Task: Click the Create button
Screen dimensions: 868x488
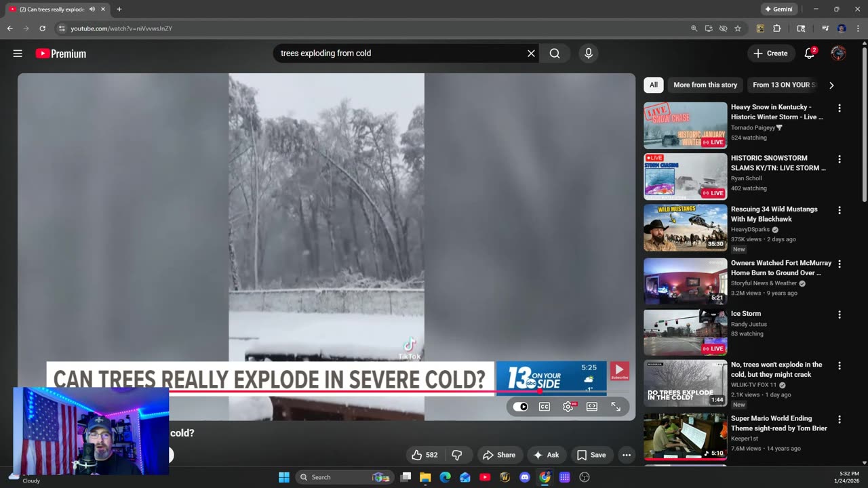Action: point(771,54)
